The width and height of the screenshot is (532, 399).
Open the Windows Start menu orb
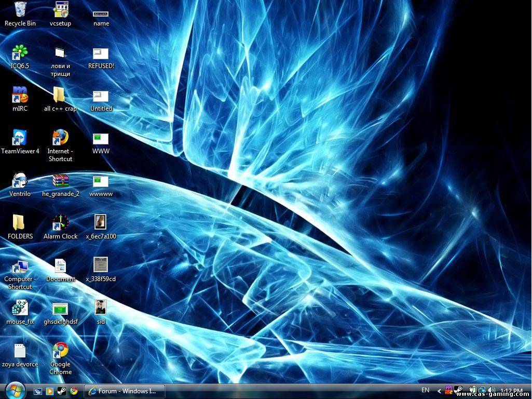[x=15, y=390]
